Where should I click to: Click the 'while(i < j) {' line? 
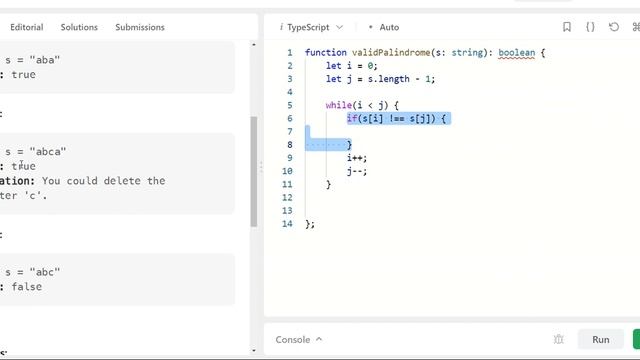(362, 105)
